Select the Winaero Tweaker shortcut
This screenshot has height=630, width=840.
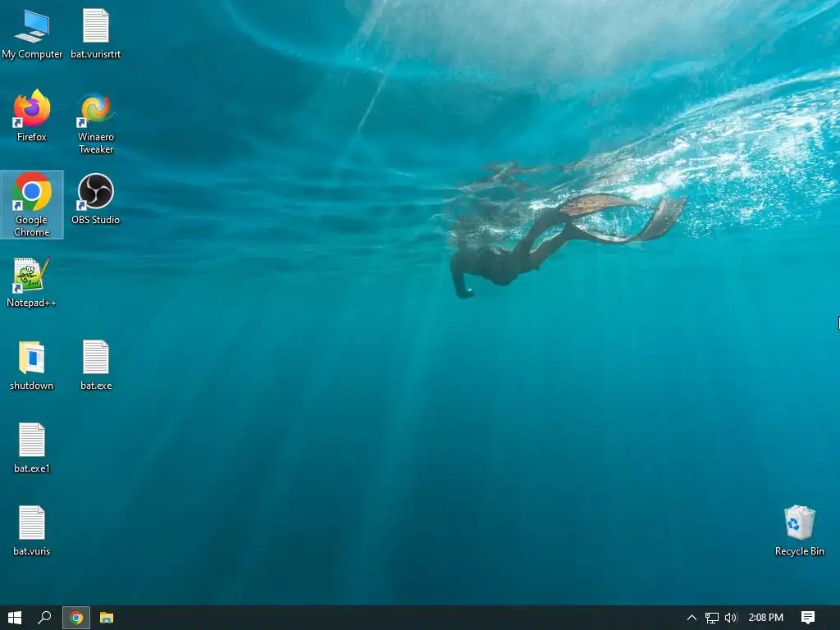pos(96,122)
